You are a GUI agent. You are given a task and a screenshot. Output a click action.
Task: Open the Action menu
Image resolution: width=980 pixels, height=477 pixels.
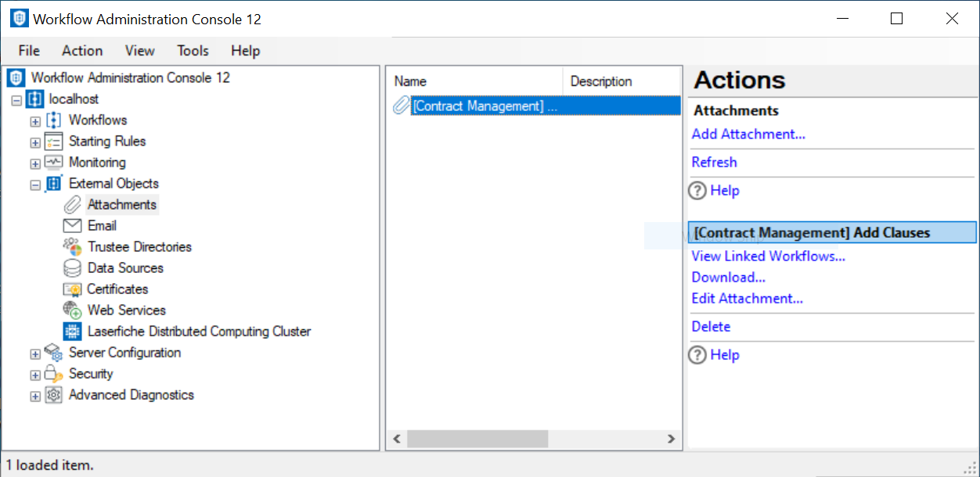click(82, 51)
